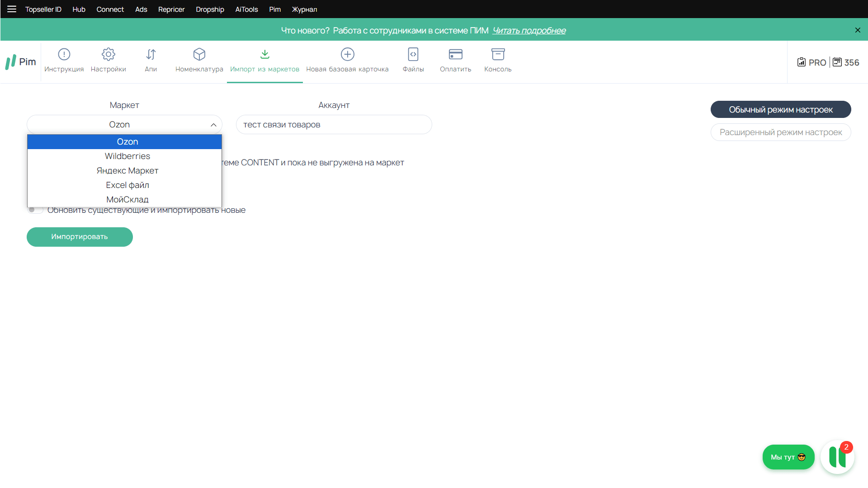Select Импорт из маркетов download icon
Screen dimensions: 868x488
tap(265, 54)
